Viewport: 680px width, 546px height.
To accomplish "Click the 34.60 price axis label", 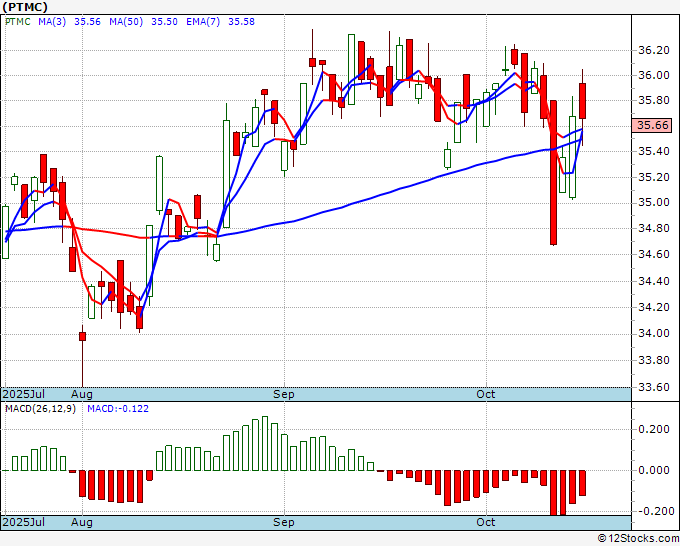I will coord(654,254).
